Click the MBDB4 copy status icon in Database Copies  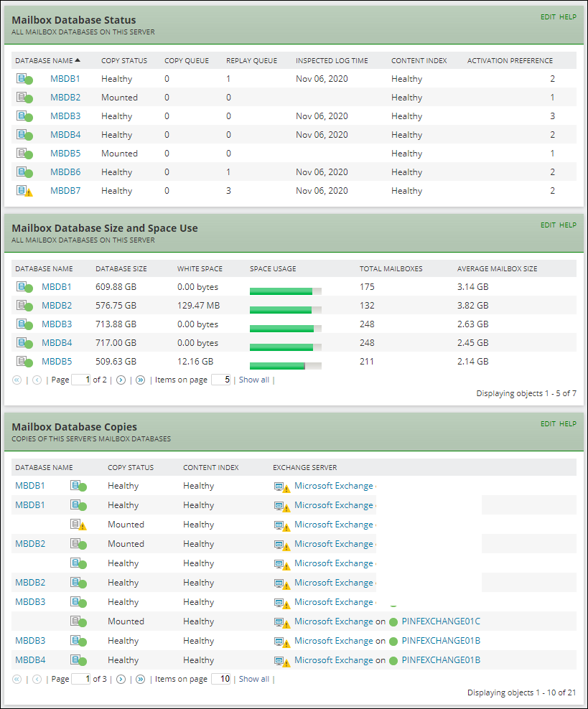pyautogui.click(x=78, y=660)
